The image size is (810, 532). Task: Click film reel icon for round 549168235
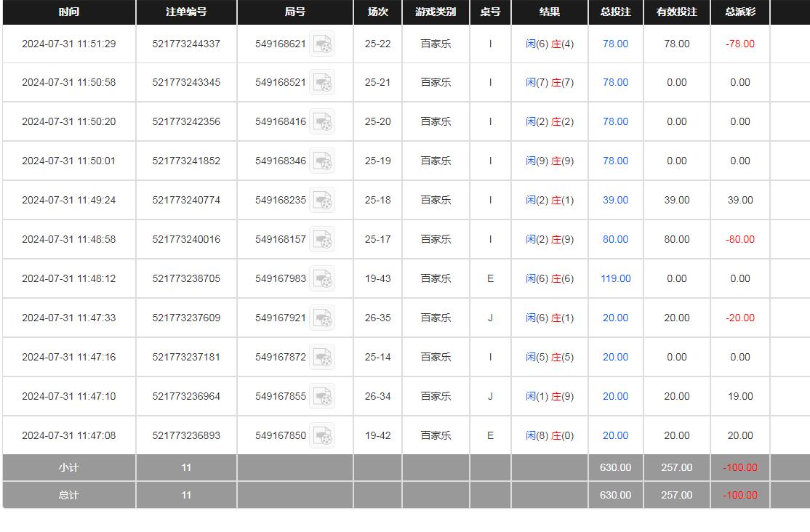pos(322,201)
